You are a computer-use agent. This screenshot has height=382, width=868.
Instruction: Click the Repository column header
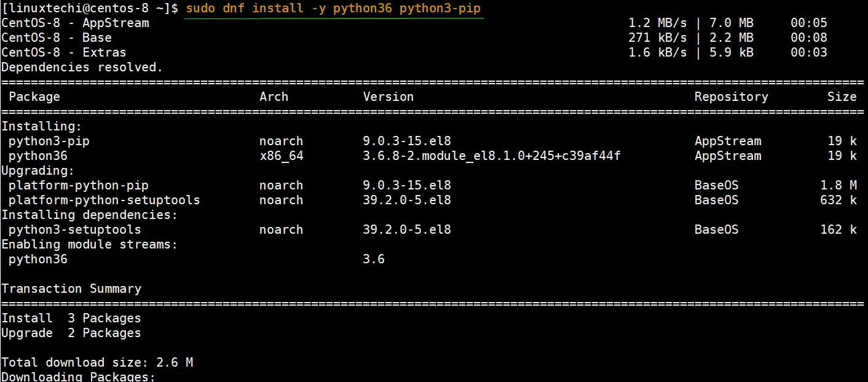[732, 97]
